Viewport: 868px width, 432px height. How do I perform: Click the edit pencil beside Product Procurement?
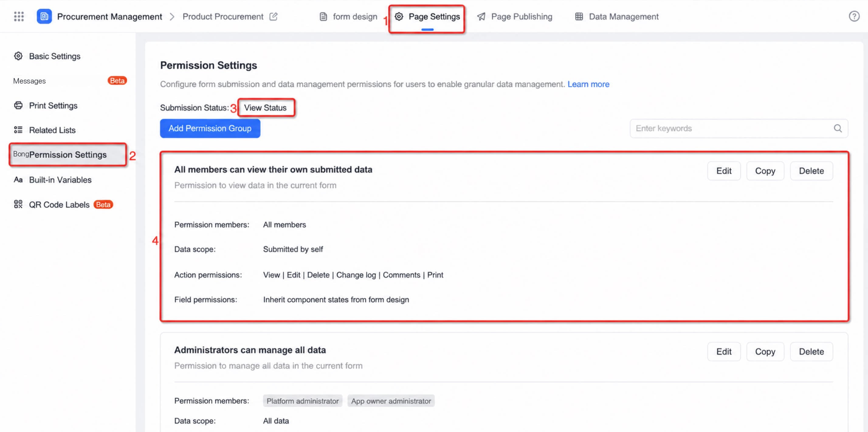coord(273,16)
